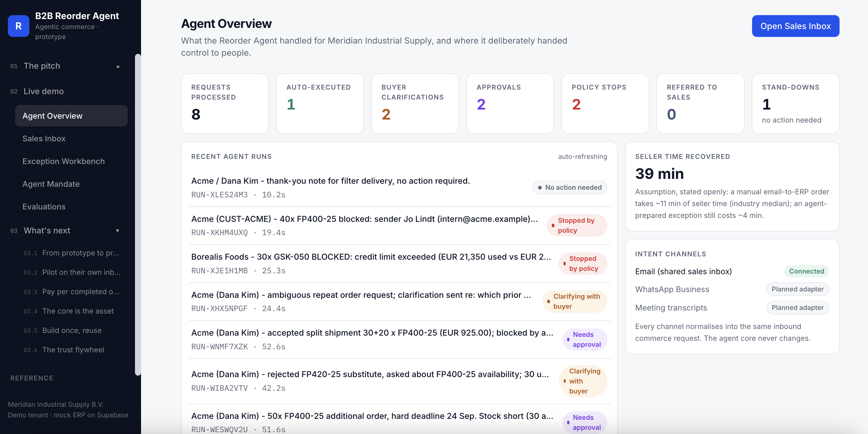Click the sidebar vertical scrollbar
Screen dimensions: 868x434
137,214
